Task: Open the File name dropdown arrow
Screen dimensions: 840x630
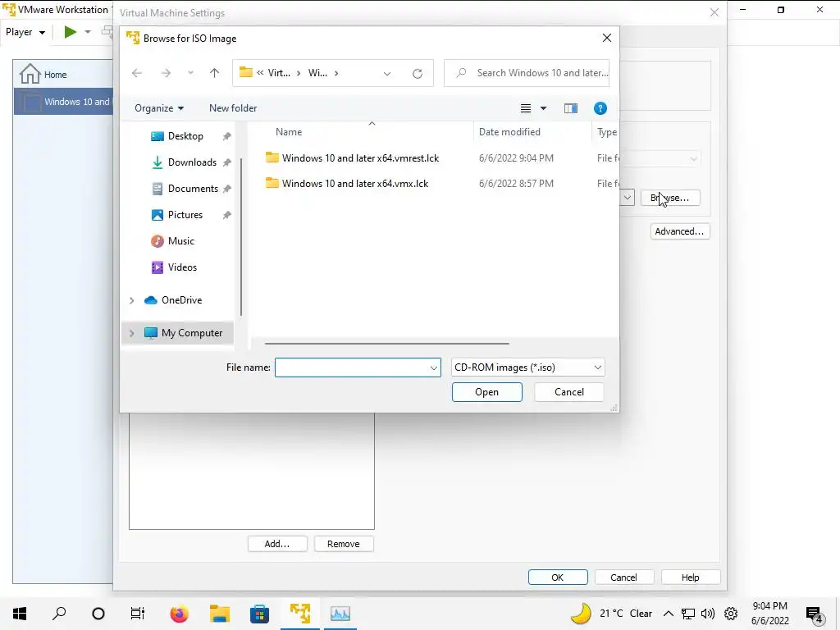Action: tap(434, 368)
